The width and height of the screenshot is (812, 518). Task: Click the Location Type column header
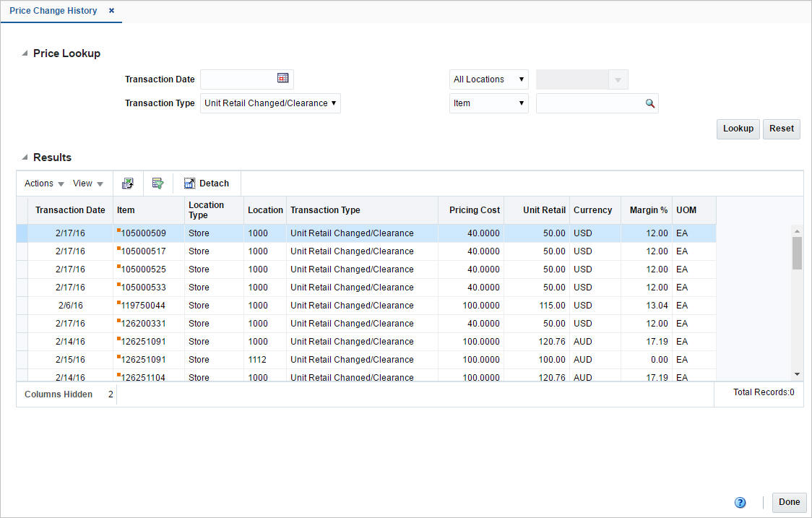point(214,210)
